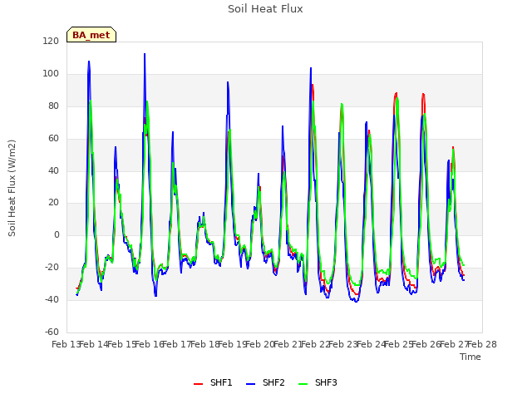Toggle the SHF2 series in legend
532x399 pixels.
tap(265, 382)
